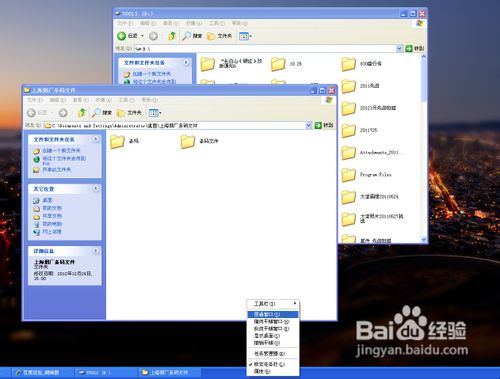Open the File (文件) menu in front window
The height and width of the screenshot is (379, 500).
click(x=35, y=100)
